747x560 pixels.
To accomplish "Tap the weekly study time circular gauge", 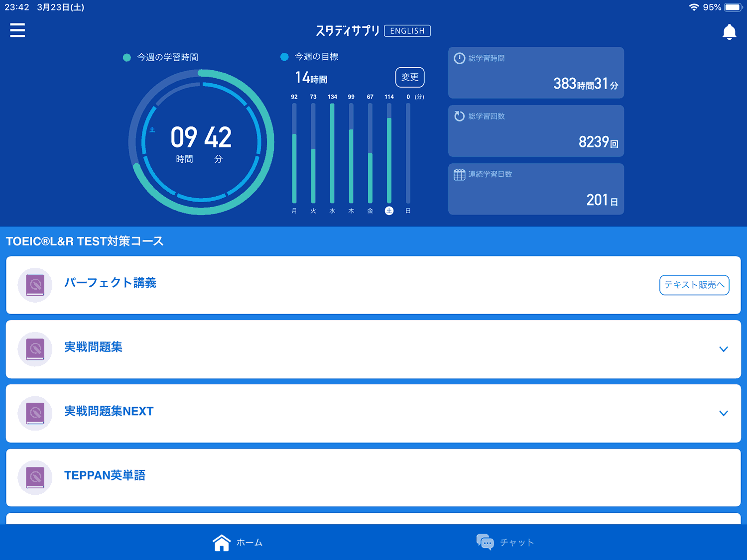I will (201, 142).
